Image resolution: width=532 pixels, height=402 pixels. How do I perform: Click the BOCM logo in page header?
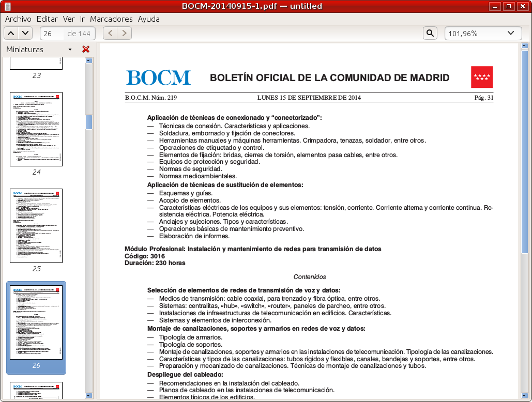(158, 78)
